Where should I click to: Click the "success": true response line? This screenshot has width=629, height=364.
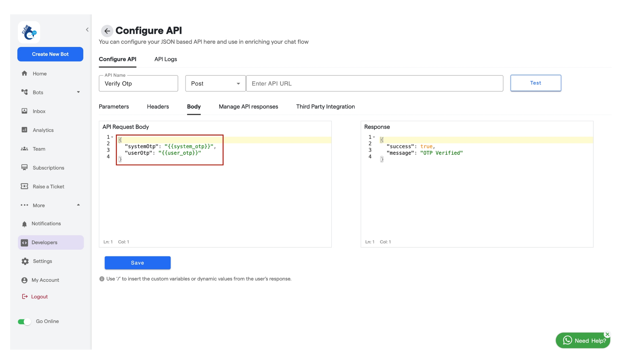pos(411,146)
